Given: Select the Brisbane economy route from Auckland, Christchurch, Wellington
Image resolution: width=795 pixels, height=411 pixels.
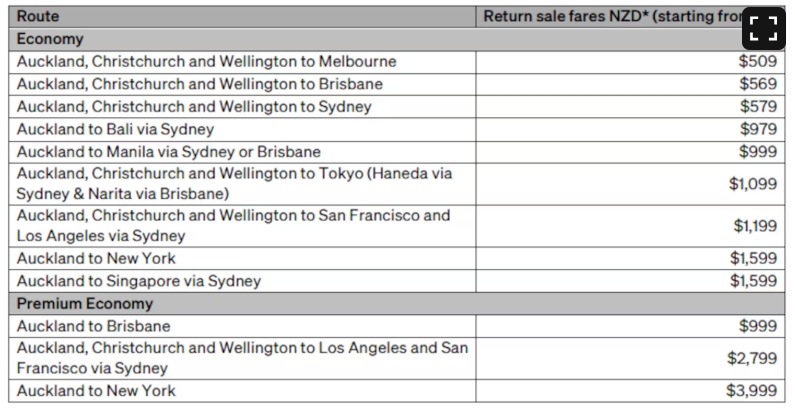Looking at the screenshot, I should click(242, 84).
